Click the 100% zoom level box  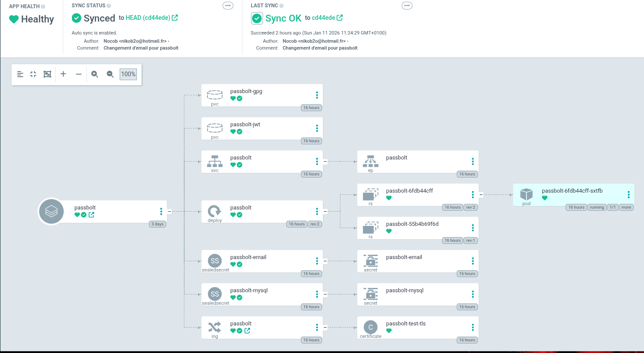pyautogui.click(x=128, y=74)
